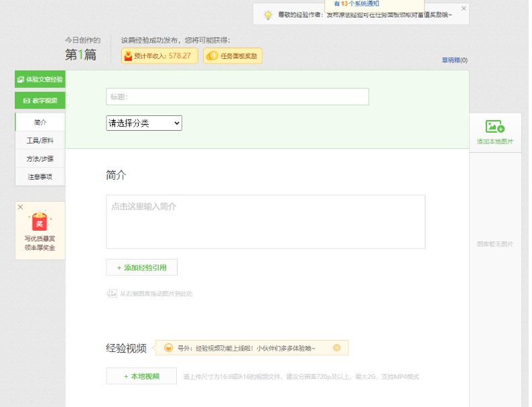Image resolution: width=532 pixels, height=407 pixels.
Task: Click the image placeholder icon below intro
Action: click(113, 294)
